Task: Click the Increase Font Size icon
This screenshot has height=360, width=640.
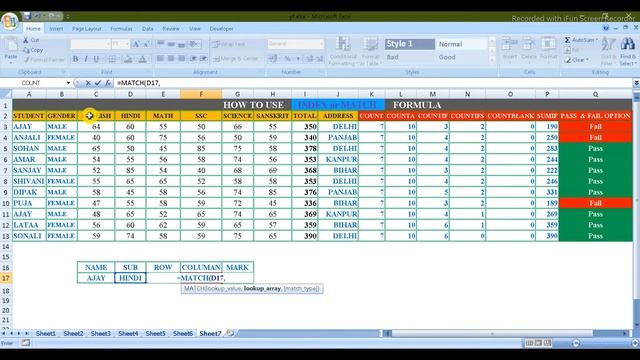Action: [x=136, y=44]
